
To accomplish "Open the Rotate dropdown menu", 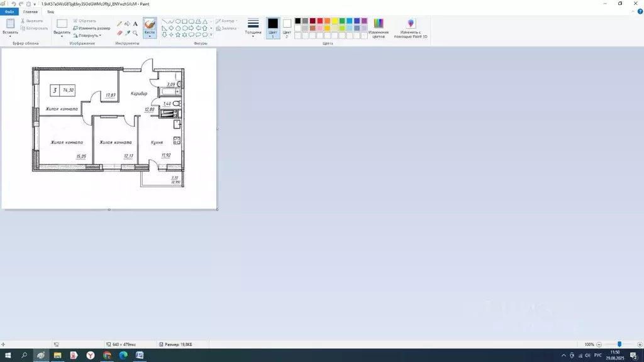I will click(x=87, y=36).
